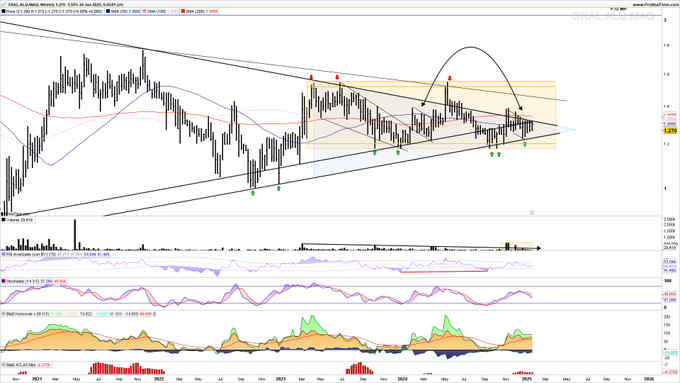Click the black Price legend swatch

point(3,11)
